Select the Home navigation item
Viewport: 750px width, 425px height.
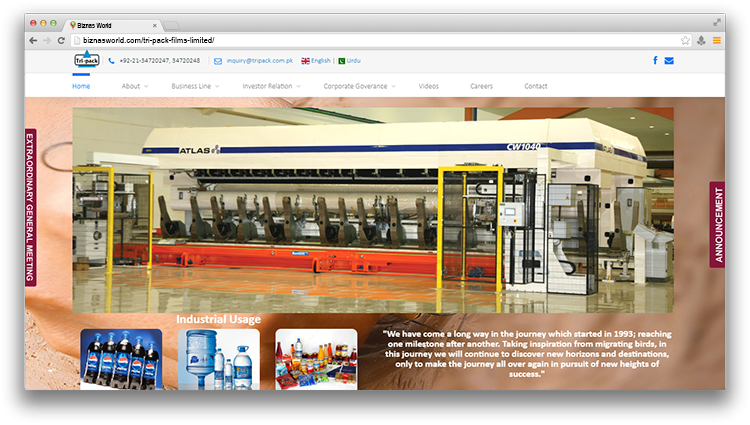[x=81, y=86]
